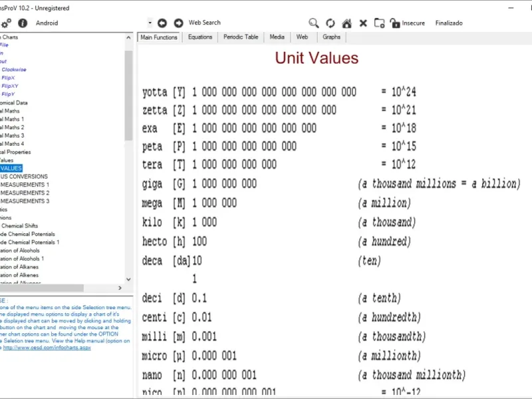532x399 pixels.
Task: Open the settings gears icon
Action: click(6, 23)
